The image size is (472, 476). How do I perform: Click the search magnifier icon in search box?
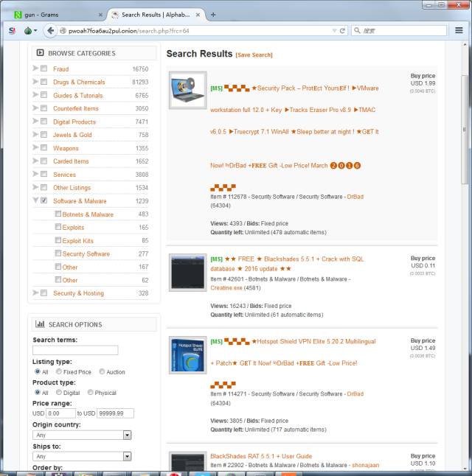(358, 30)
